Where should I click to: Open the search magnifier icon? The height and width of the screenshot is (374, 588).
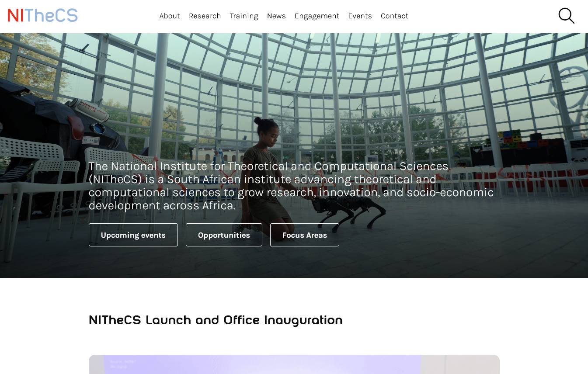coord(566,16)
